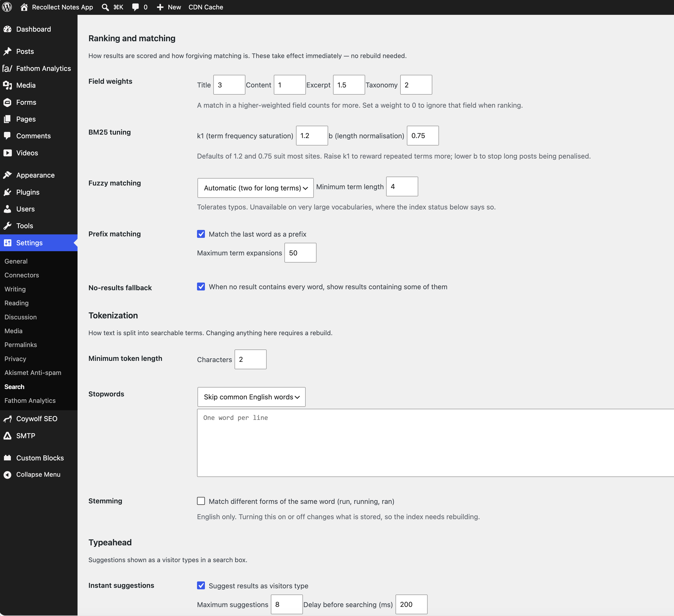Click the Maximum term expansions field
This screenshot has width=674, height=616.
[300, 253]
